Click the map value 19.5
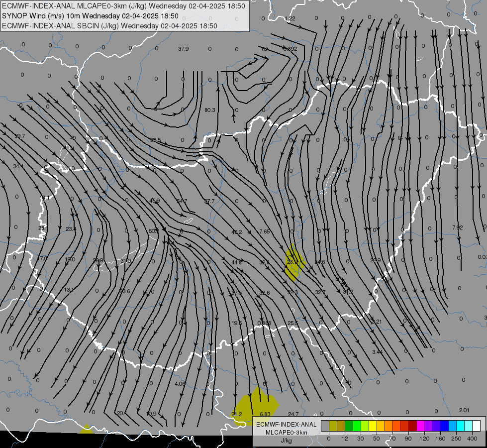The width and height of the screenshot is (487, 448). pyautogui.click(x=236, y=323)
